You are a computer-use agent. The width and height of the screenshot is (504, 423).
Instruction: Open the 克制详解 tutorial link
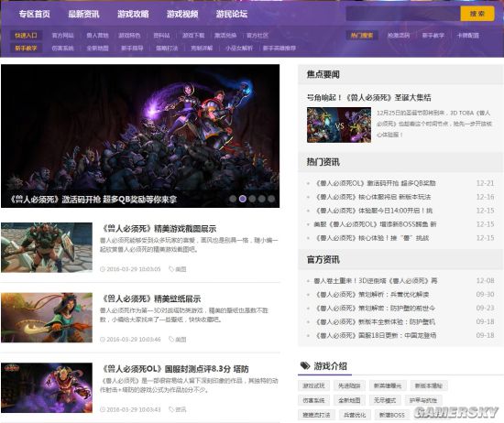tap(202, 49)
